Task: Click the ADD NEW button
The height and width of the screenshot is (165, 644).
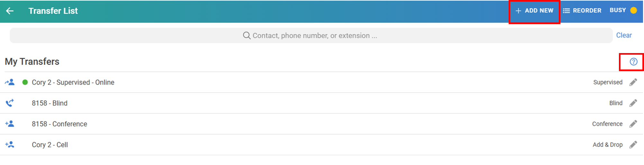Action: [x=534, y=11]
